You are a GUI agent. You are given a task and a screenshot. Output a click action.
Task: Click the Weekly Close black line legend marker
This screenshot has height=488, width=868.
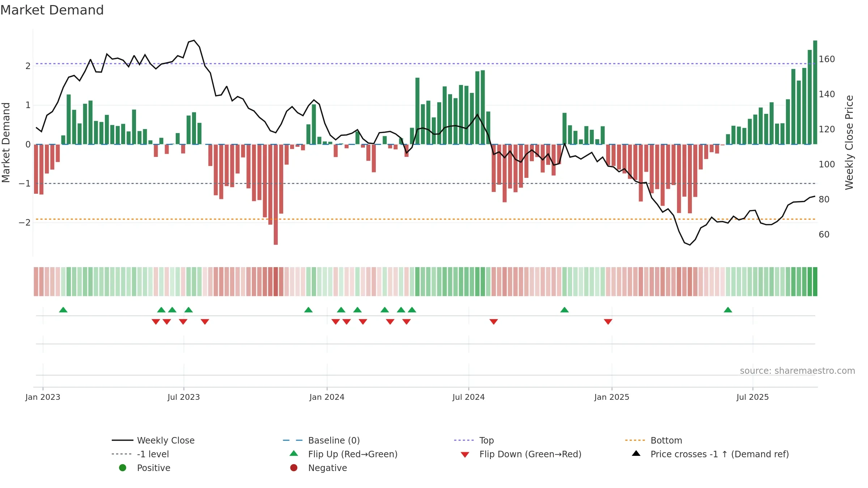click(x=123, y=440)
